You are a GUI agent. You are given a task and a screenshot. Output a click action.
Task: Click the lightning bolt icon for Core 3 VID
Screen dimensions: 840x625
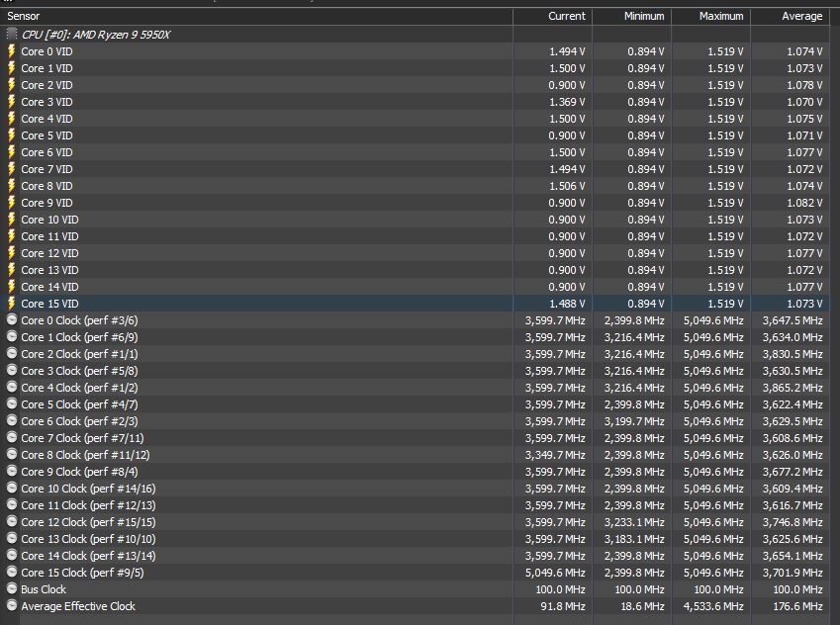[11, 102]
